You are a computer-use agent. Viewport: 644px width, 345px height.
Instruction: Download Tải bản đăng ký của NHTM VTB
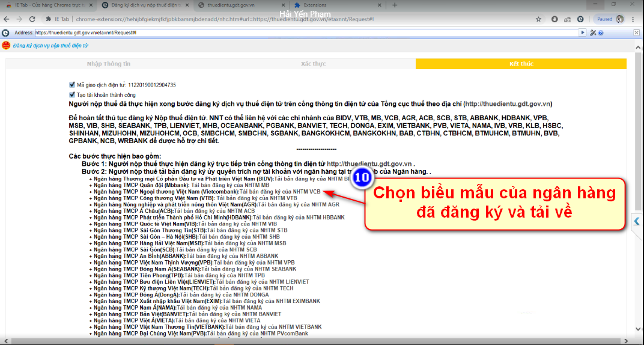(257, 198)
